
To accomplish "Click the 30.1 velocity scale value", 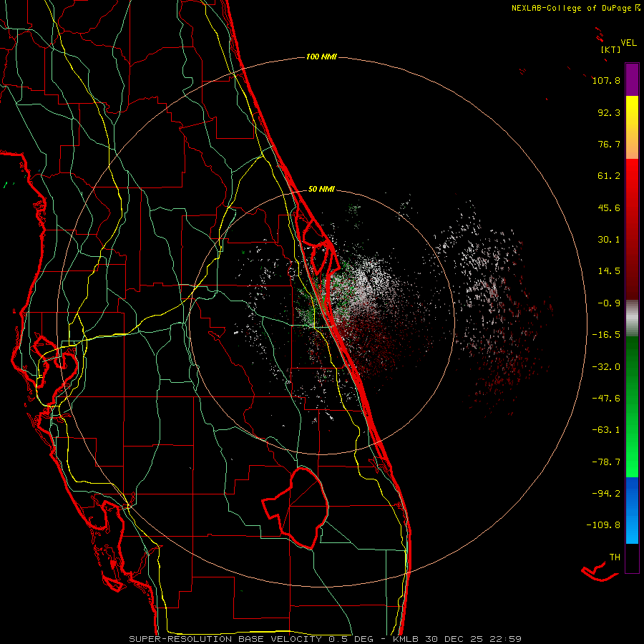I will (x=609, y=240).
